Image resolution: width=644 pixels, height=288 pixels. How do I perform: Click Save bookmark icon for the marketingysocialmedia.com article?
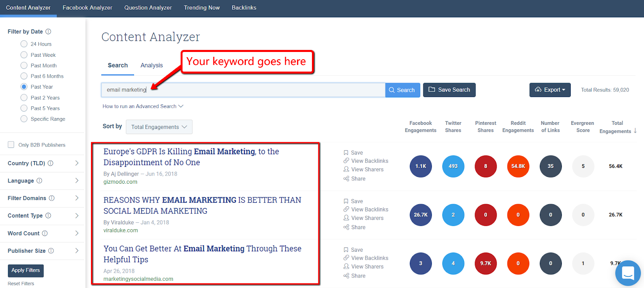click(346, 250)
